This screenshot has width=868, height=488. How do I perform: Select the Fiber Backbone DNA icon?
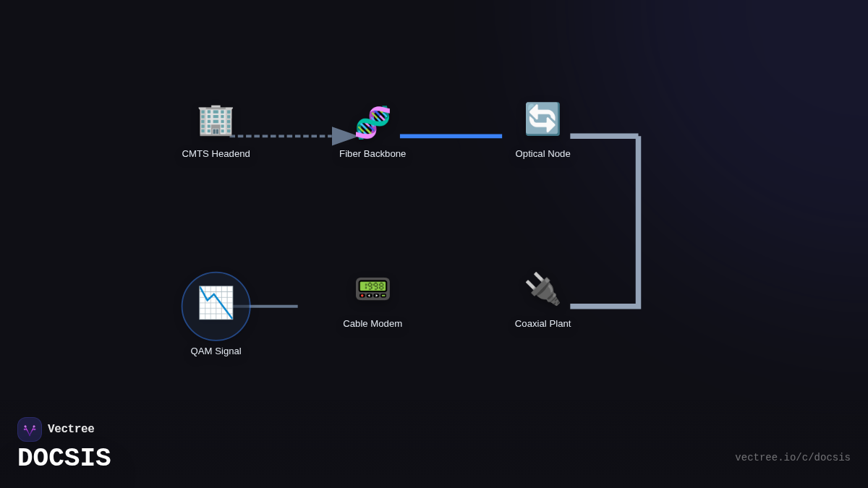373,121
